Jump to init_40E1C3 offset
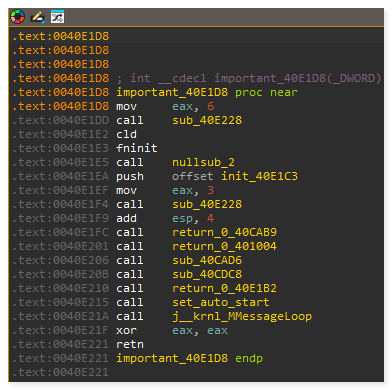This screenshot has width=392, height=390. [259, 176]
